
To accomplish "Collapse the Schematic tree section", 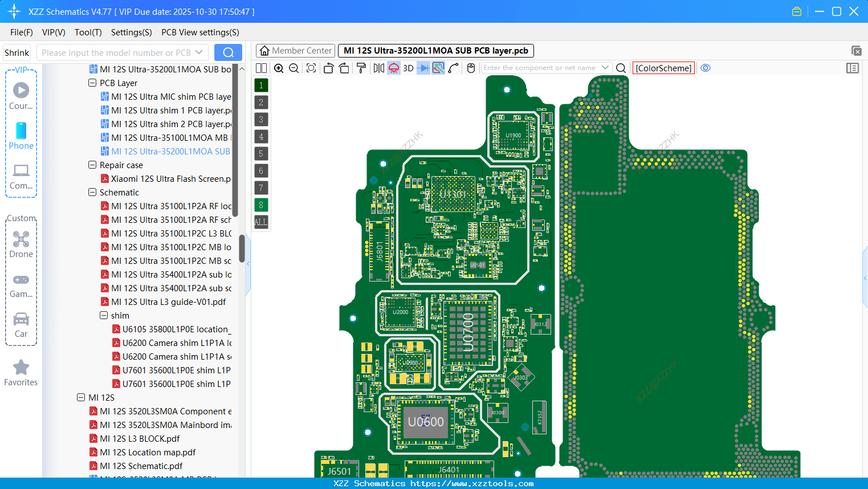I will (x=92, y=192).
